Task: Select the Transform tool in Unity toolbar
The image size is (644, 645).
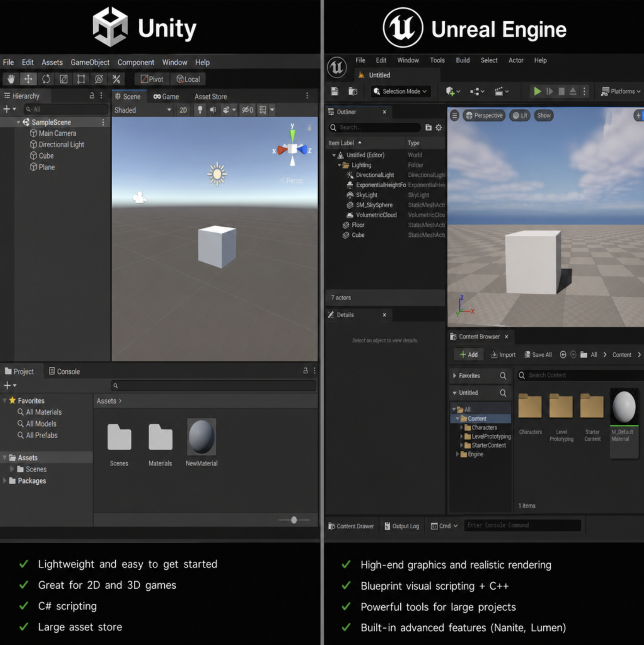Action: pyautogui.click(x=99, y=79)
